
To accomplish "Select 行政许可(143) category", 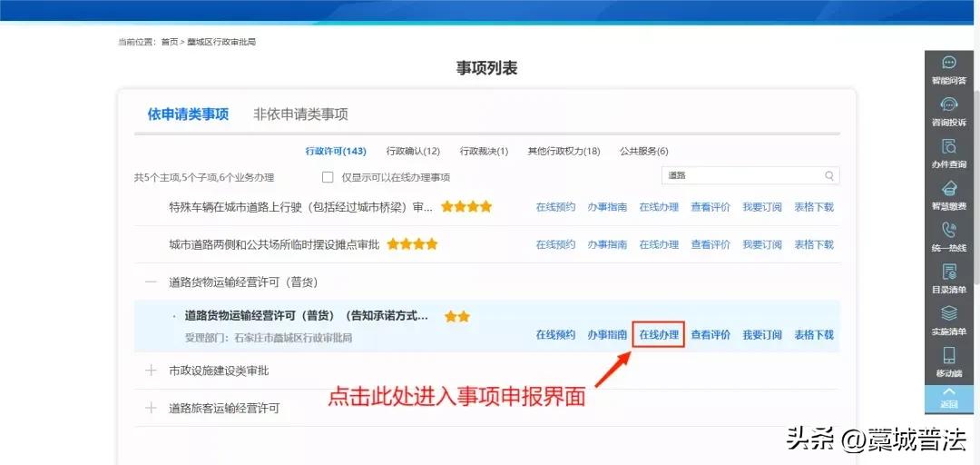I will click(x=336, y=151).
